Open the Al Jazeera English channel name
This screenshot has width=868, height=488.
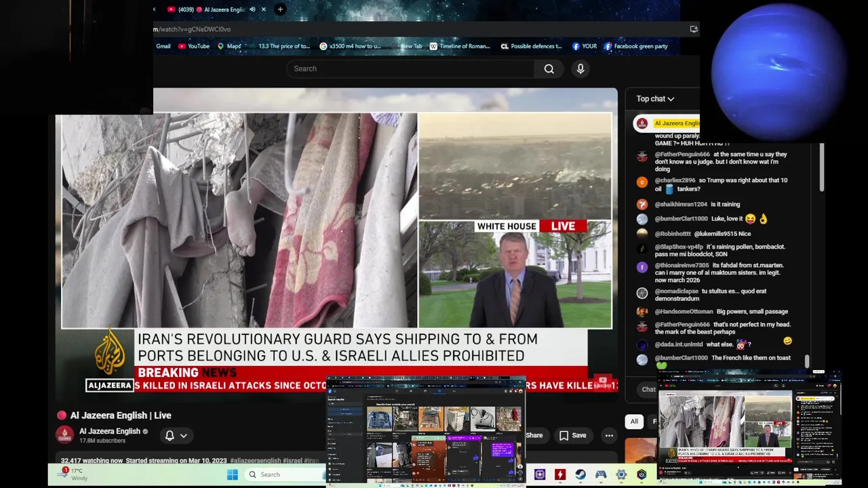110,431
